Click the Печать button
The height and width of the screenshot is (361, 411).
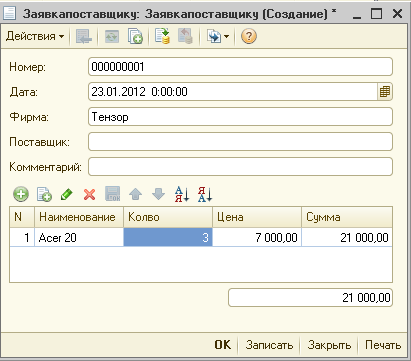[383, 345]
